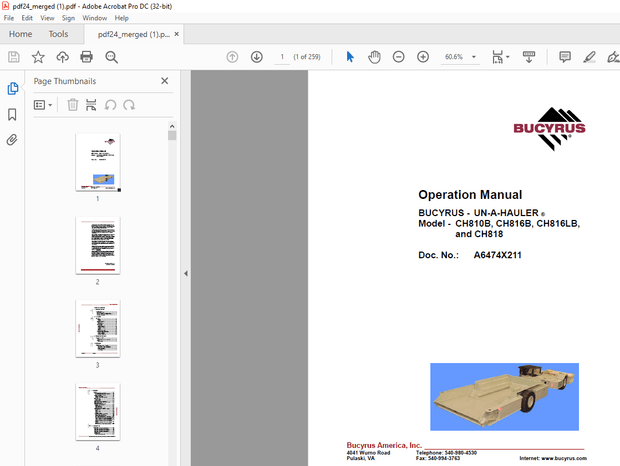Open thumbnails options dropdown menu
Image resolution: width=620 pixels, height=466 pixels.
click(x=43, y=105)
